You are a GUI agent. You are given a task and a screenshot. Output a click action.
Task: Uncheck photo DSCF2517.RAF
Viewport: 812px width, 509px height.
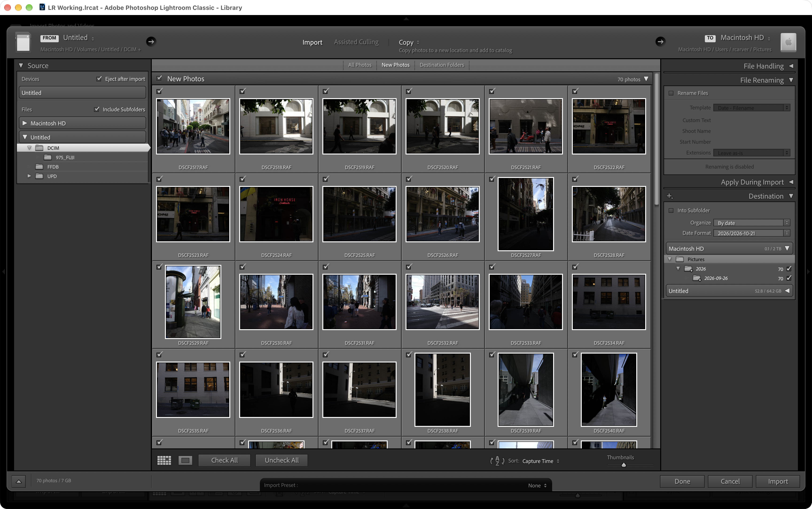coord(159,91)
